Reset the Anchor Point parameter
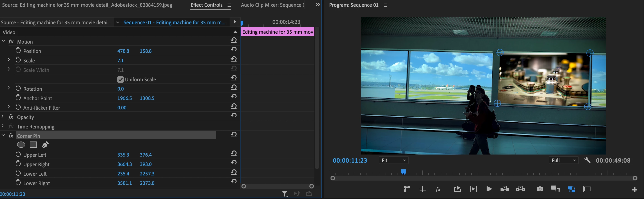644x199 pixels. [x=234, y=97]
